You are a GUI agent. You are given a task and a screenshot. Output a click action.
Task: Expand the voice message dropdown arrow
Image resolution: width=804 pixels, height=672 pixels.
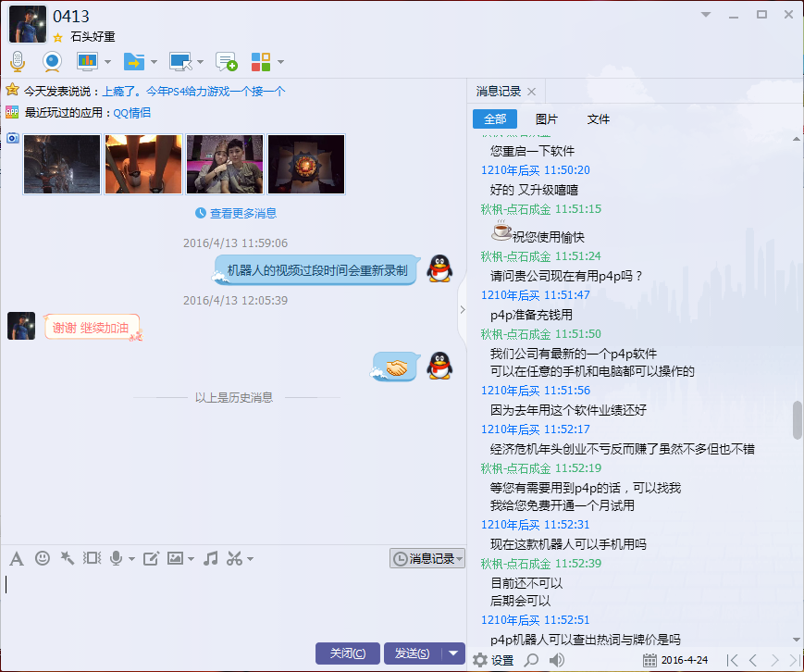131,559
